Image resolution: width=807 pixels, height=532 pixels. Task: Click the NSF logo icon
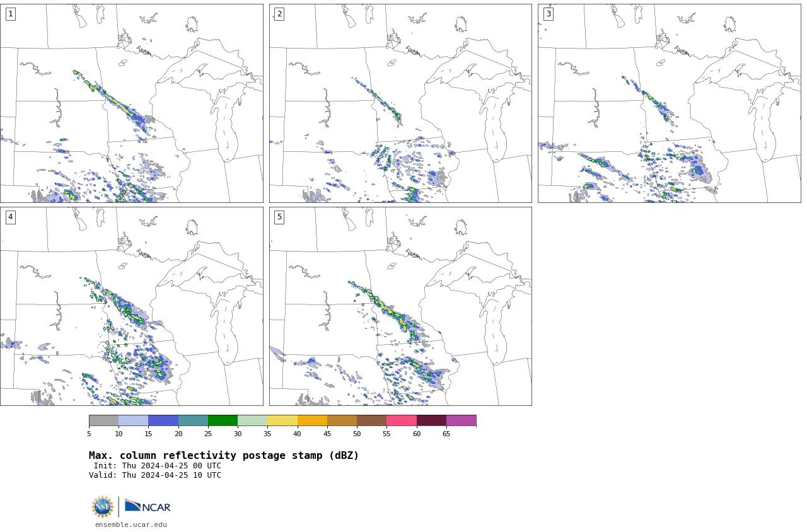tap(102, 507)
